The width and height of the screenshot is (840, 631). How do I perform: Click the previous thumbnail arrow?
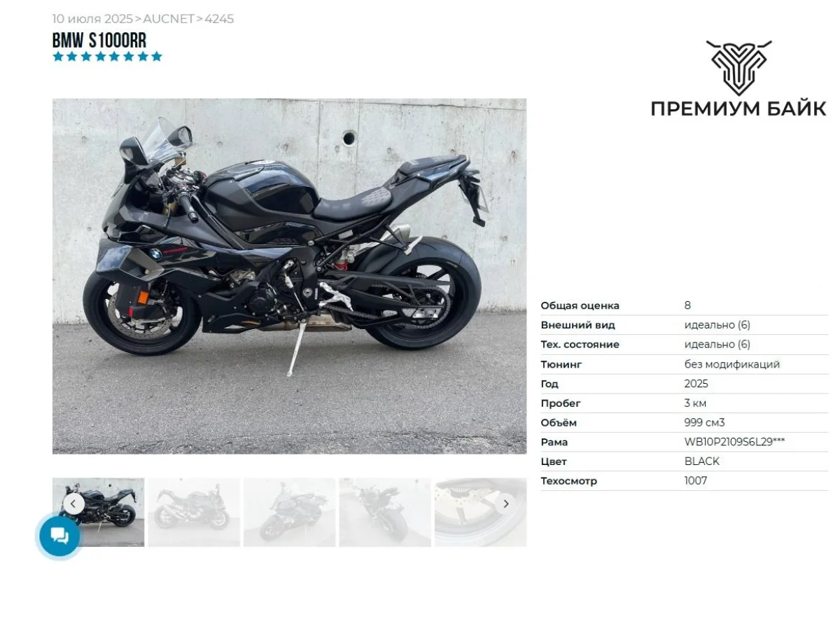coord(73,504)
